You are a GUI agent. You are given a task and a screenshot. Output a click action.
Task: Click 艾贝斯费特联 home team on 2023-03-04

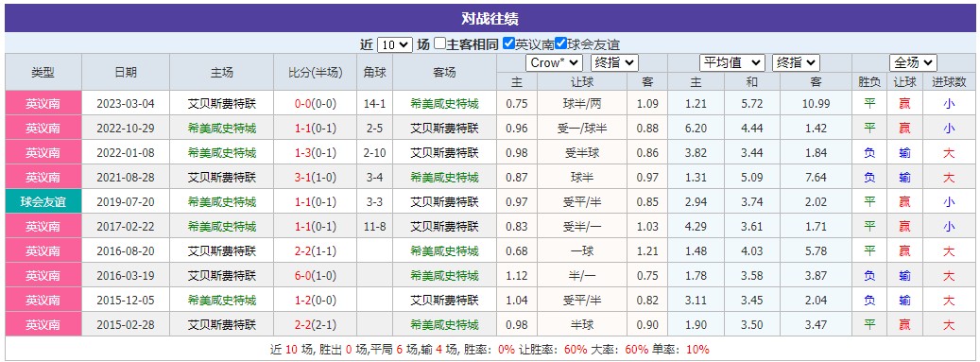(x=222, y=104)
